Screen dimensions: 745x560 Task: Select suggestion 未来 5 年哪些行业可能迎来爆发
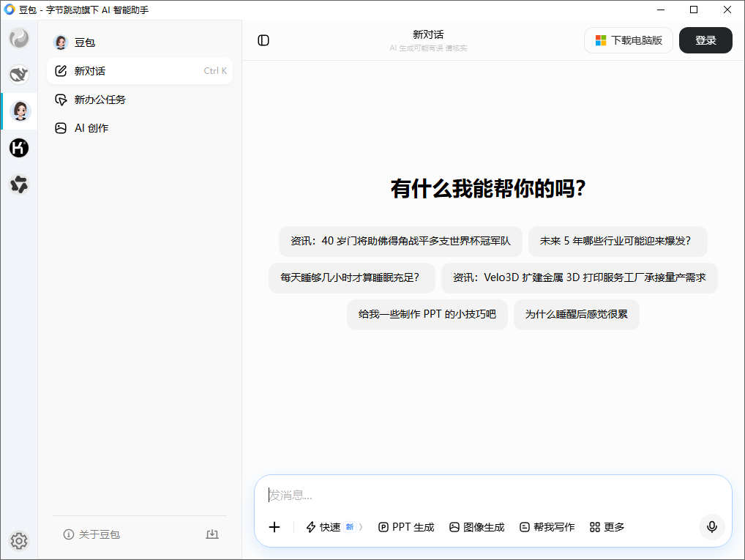pyautogui.click(x=618, y=241)
